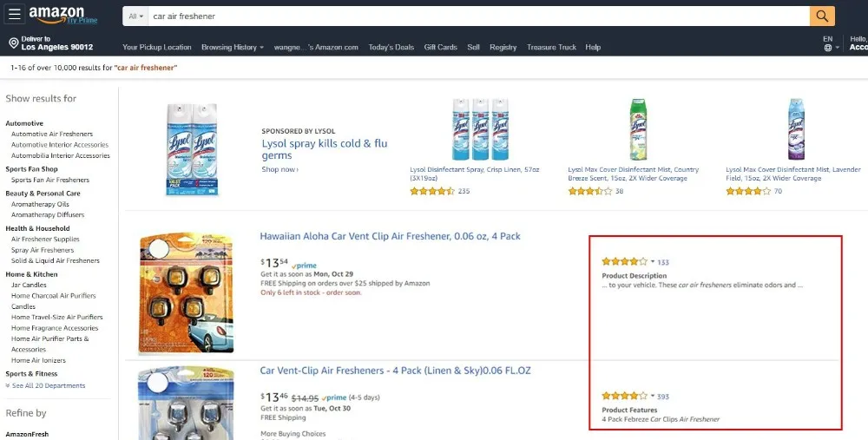
Task: Open the Treasure Truck link
Action: click(551, 48)
